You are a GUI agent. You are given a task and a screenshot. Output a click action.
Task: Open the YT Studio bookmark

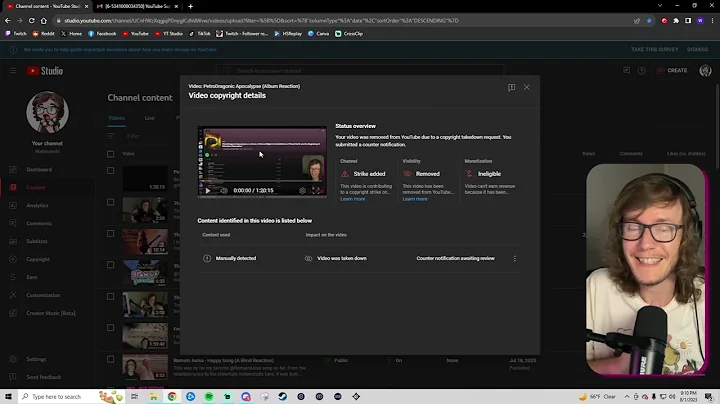coord(169,34)
